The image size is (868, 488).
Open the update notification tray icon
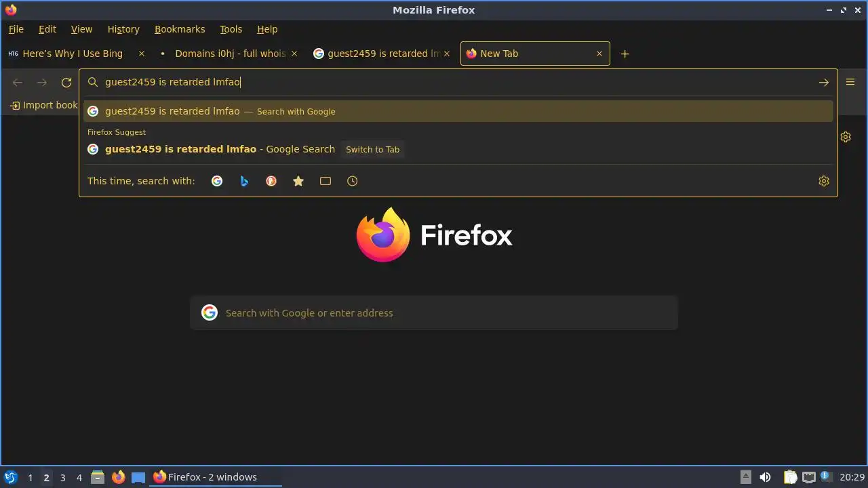(x=826, y=477)
